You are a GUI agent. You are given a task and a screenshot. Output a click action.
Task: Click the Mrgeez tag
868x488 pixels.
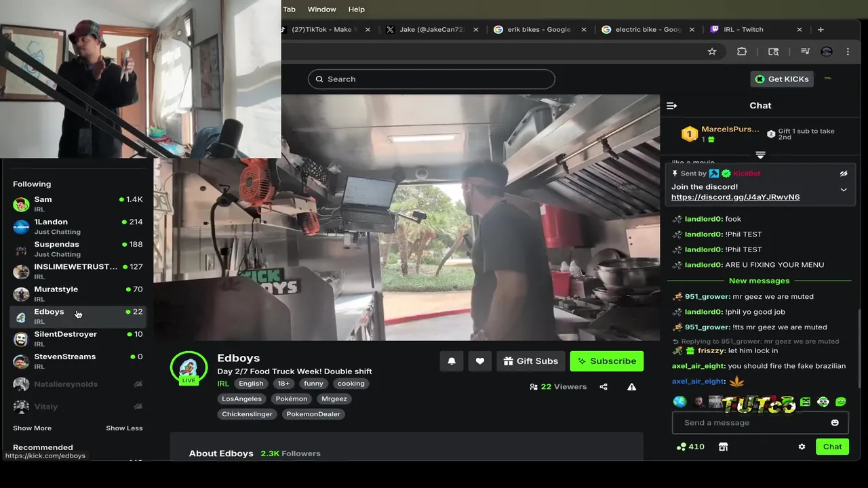[334, 399]
